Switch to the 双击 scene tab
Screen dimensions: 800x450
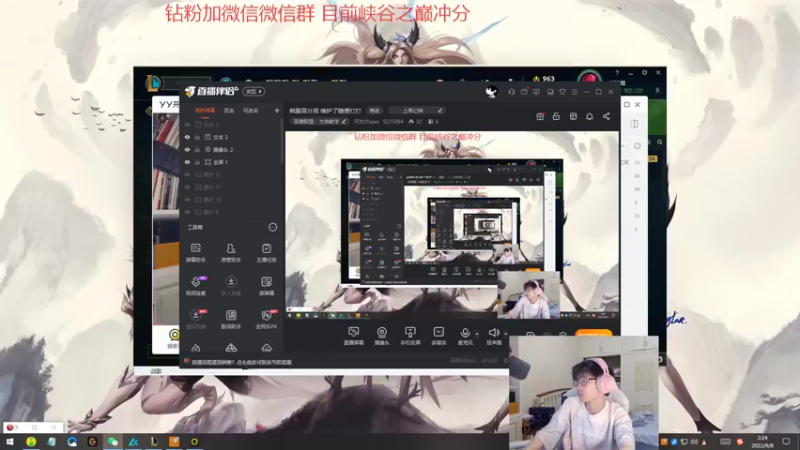[229, 110]
